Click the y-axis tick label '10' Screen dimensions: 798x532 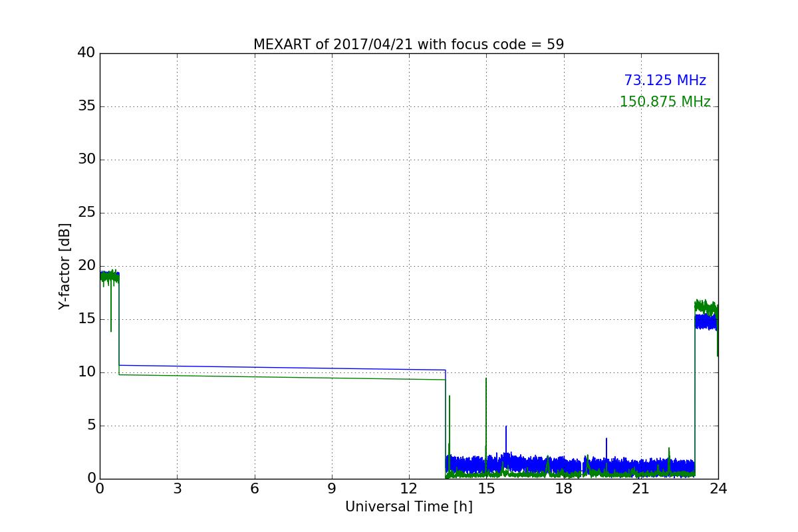pos(86,372)
